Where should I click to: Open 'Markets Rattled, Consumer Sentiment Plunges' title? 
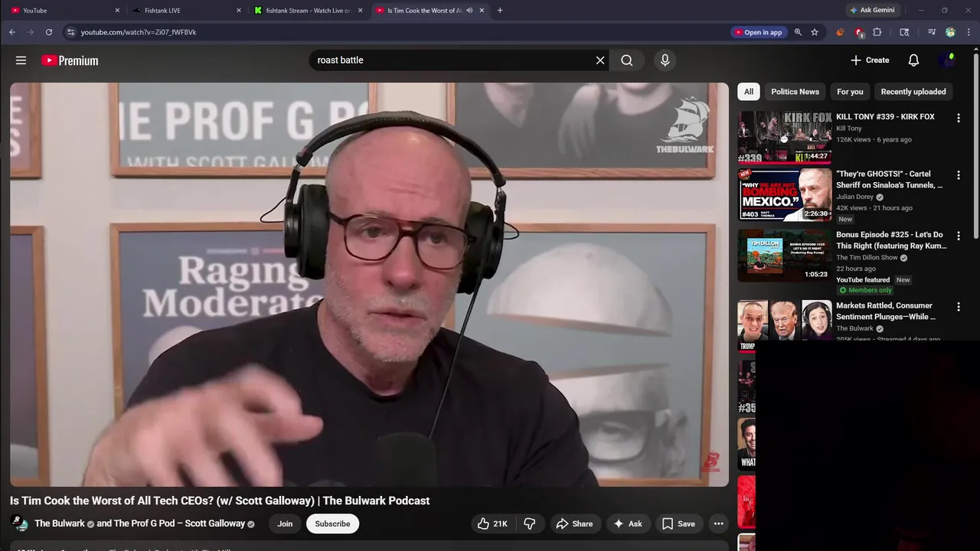click(886, 311)
